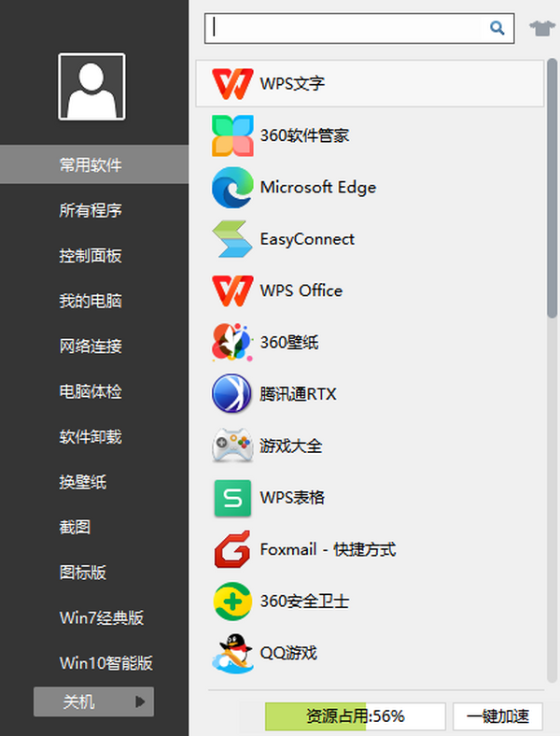Click the QQ游戏 label text
Screen dimensions: 560x736
288,653
